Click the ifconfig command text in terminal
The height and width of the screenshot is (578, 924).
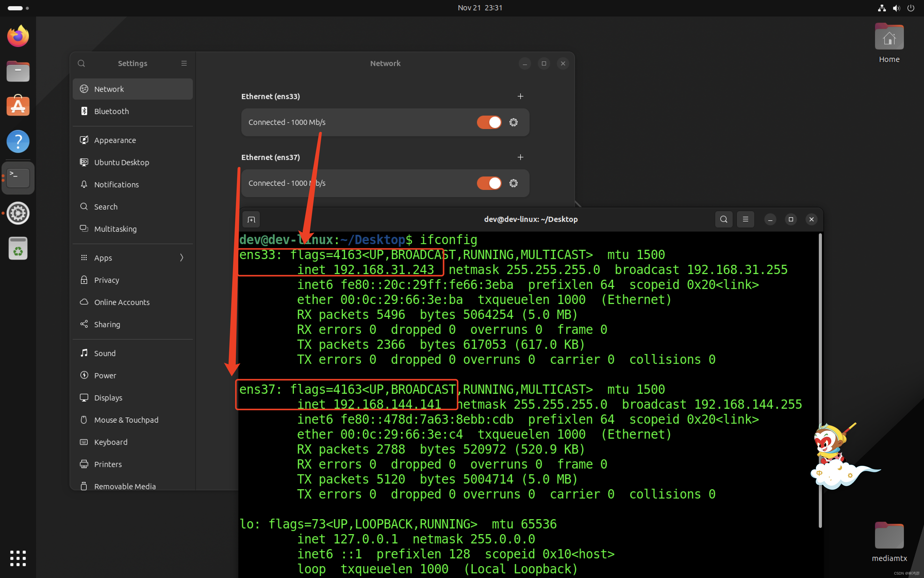448,240
